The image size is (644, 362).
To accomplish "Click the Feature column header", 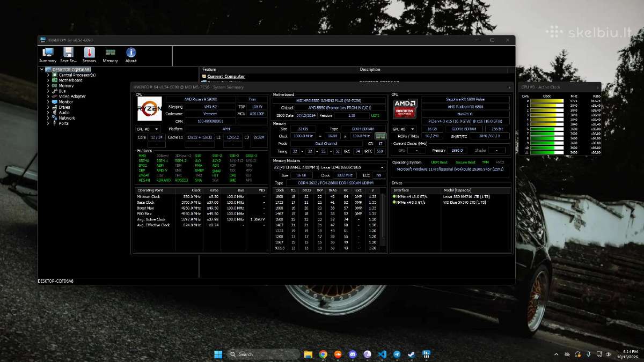I will point(279,69).
